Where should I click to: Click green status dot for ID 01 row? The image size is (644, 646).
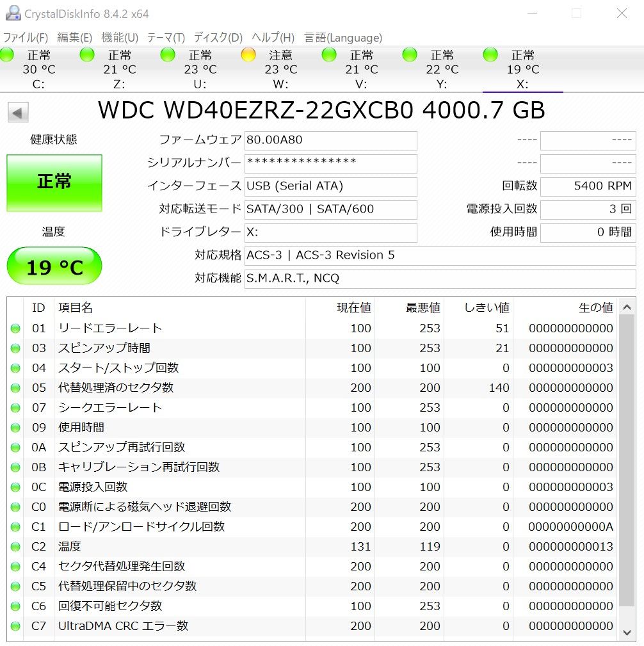(x=15, y=328)
